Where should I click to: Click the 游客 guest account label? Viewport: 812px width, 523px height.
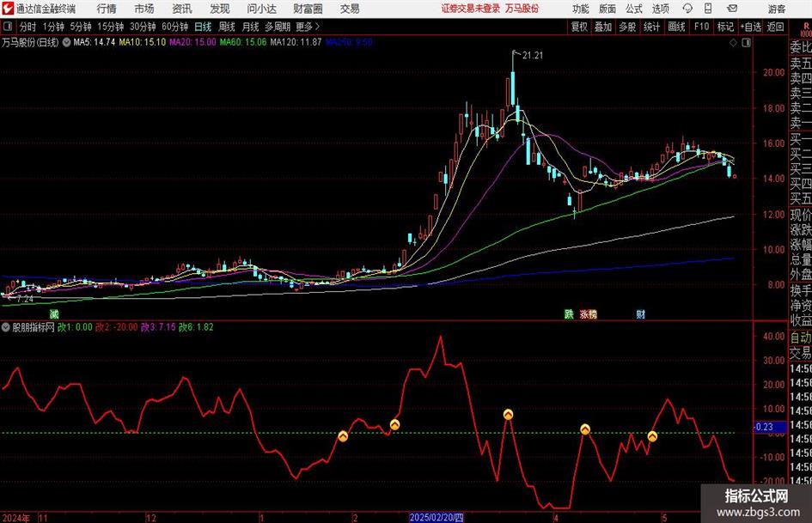coord(778,9)
